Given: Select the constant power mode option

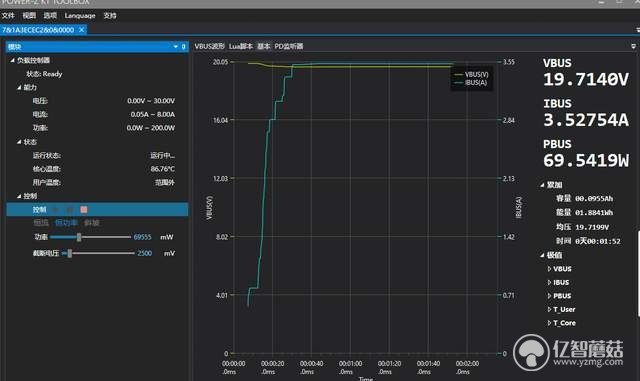Looking at the screenshot, I should 66,223.
